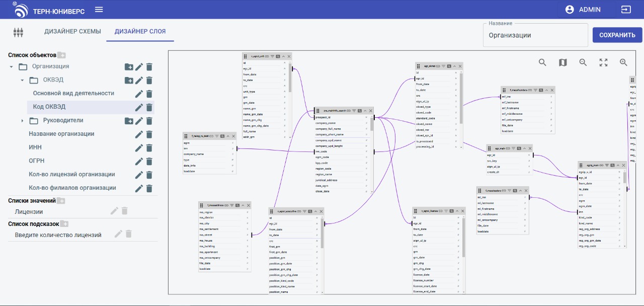Add subfolder to Руководители
Image resolution: width=644 pixels, height=306 pixels.
pyautogui.click(x=129, y=121)
